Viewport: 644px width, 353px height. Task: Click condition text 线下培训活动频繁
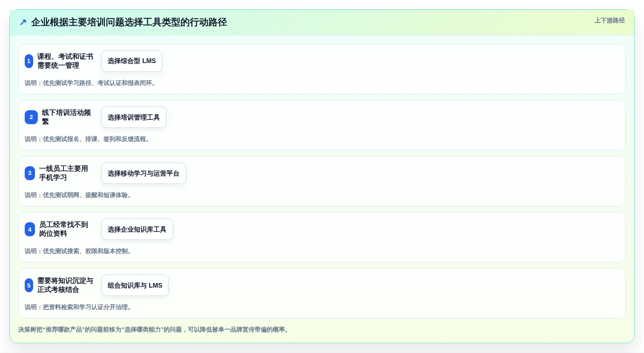tap(68, 117)
